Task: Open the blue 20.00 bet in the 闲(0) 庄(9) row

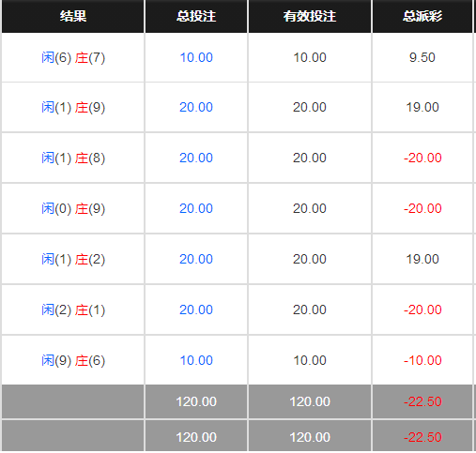Action: click(196, 208)
